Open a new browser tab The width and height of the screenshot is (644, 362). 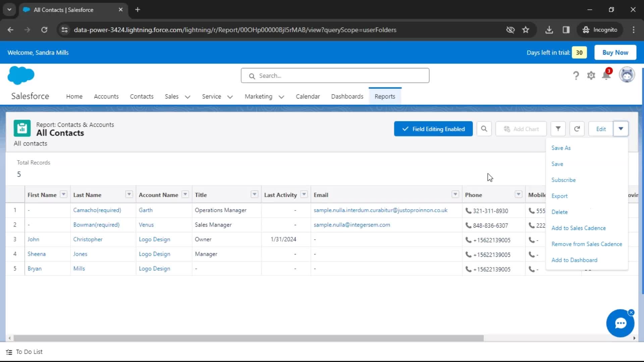(138, 10)
